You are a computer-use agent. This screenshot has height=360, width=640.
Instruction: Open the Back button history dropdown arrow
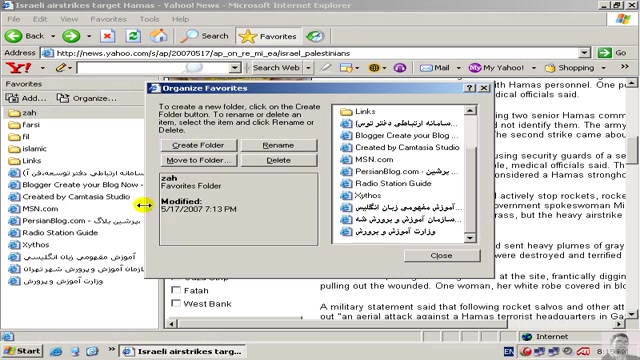53,36
